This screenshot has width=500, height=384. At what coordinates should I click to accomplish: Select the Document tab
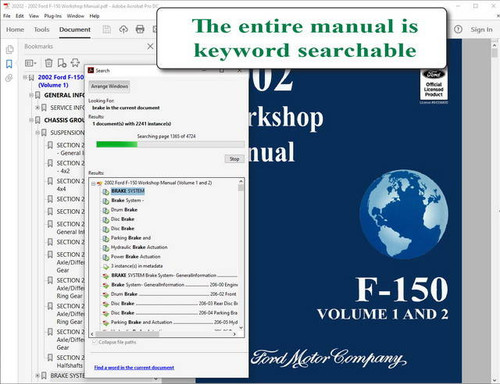click(75, 30)
